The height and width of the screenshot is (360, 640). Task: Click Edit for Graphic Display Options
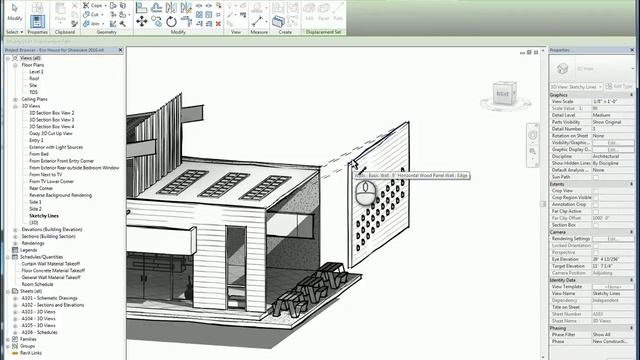tap(613, 150)
